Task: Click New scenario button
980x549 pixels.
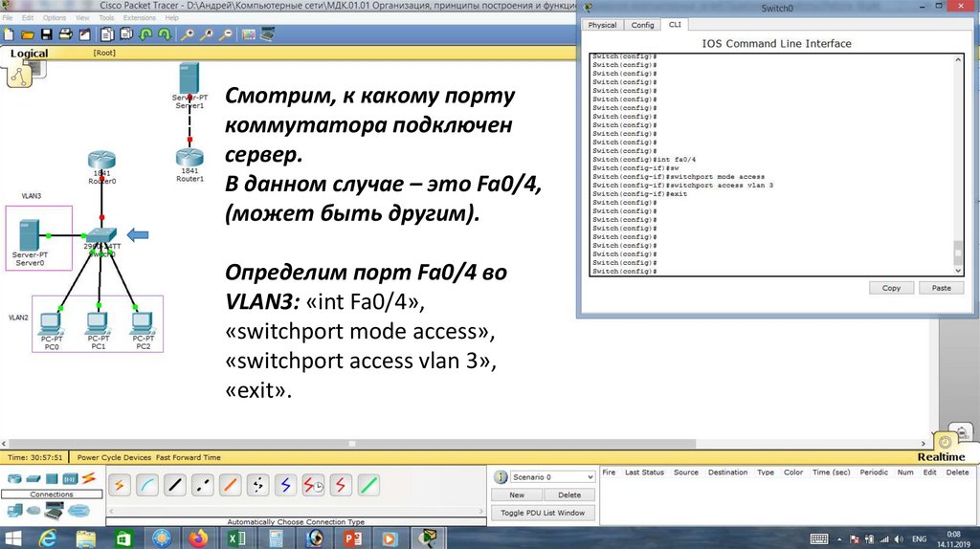Action: pyautogui.click(x=517, y=494)
